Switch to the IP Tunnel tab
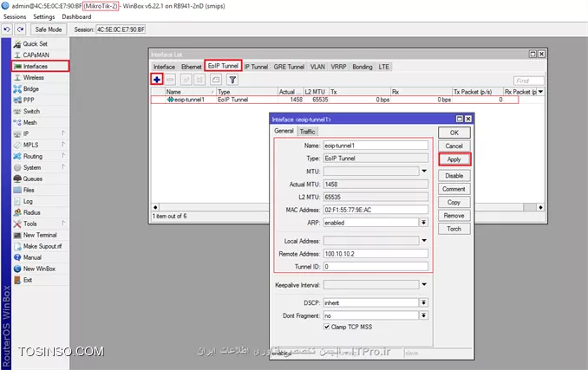This screenshot has width=588, height=370. [256, 67]
